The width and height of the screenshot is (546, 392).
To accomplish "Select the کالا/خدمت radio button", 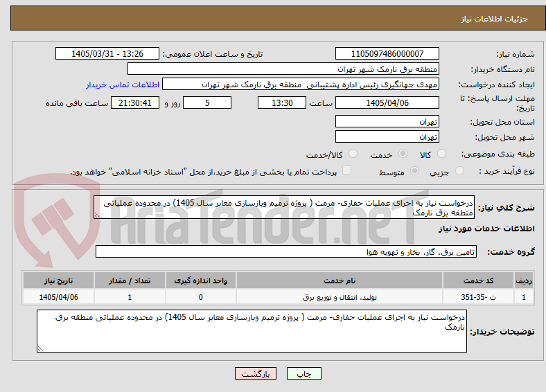I will [353, 154].
